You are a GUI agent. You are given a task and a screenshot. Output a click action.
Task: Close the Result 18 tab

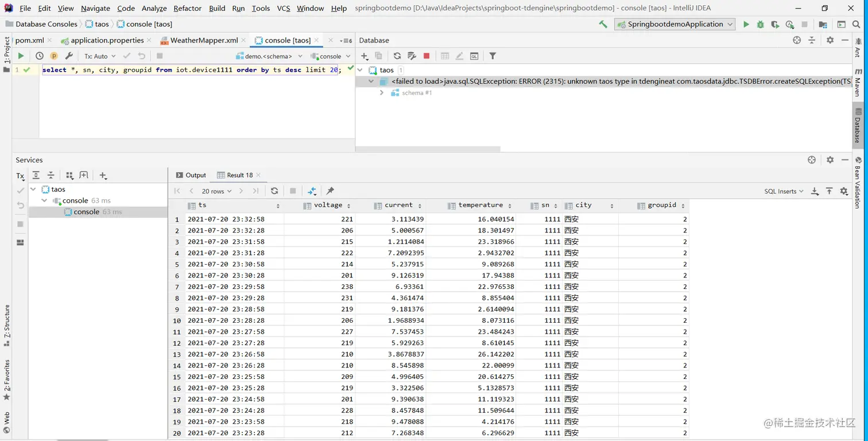pos(258,175)
